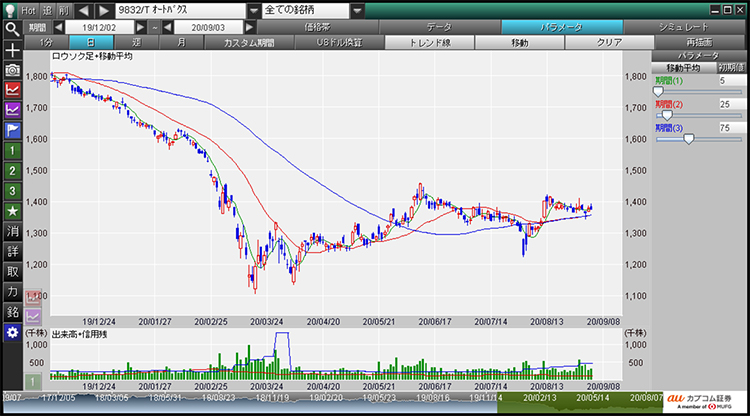Click the faded red chart overlay icon
Screen dimensions: 750x416
pyautogui.click(x=33, y=297)
